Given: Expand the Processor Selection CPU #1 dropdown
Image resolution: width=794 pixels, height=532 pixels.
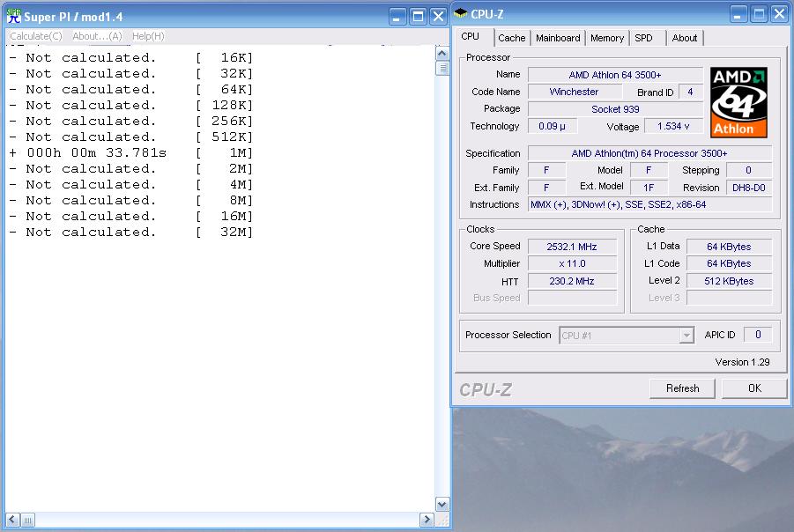Looking at the screenshot, I should tap(686, 335).
